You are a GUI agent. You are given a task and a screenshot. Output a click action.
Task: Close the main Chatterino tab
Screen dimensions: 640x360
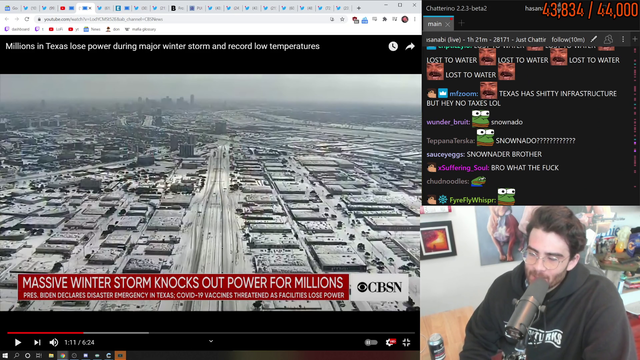pyautogui.click(x=448, y=24)
